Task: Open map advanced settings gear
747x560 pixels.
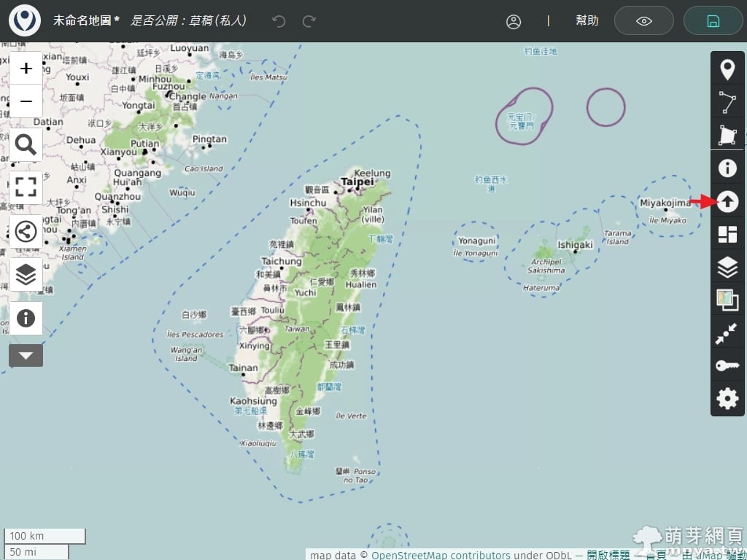Action: click(x=727, y=398)
